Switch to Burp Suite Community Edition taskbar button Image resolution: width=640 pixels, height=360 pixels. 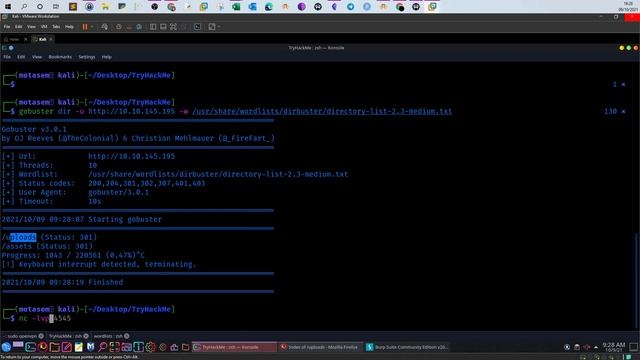coord(407,347)
